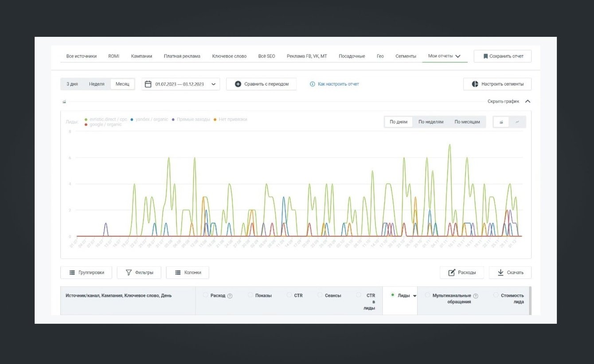Screen dimensions: 594x364
Task: Click the bookmark icon on Сохранить отчет
Action: pos(485,56)
